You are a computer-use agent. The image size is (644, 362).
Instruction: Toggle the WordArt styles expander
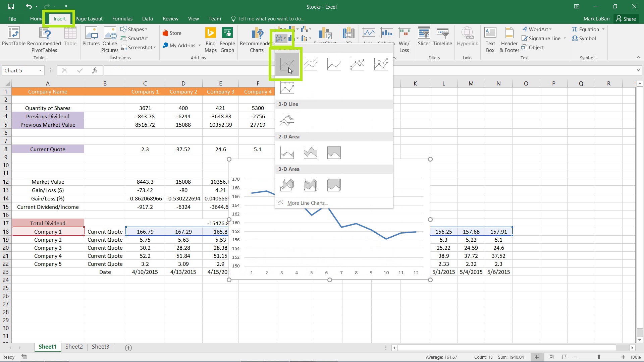click(554, 29)
